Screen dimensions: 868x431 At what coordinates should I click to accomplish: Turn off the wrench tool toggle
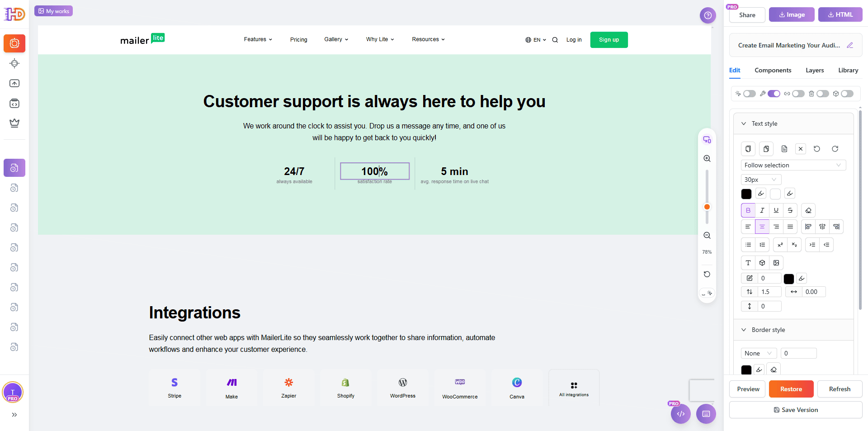point(774,94)
